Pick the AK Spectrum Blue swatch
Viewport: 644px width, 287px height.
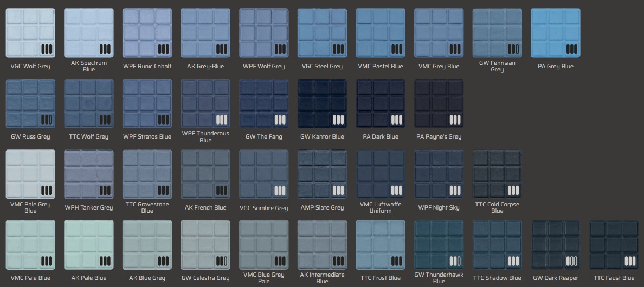[89, 33]
